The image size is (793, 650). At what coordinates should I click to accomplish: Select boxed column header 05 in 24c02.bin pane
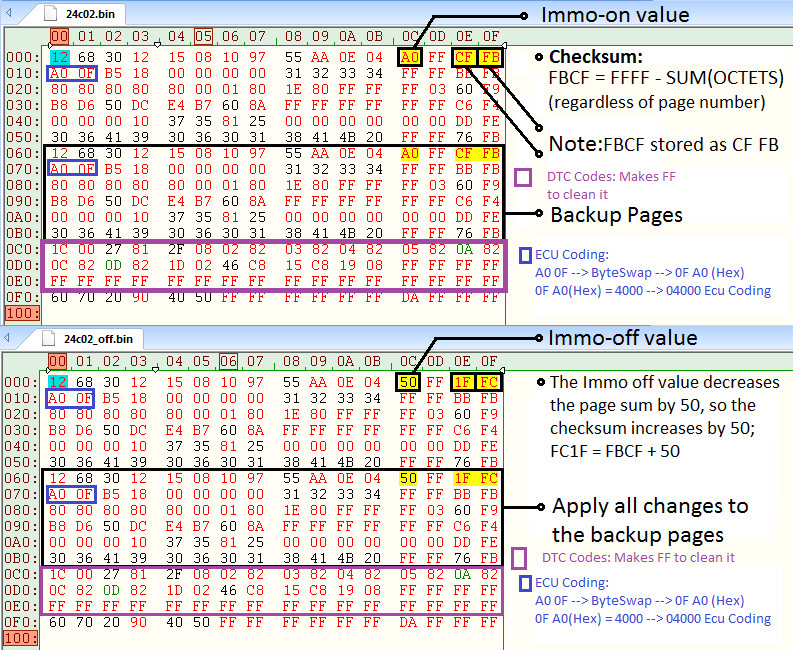204,37
